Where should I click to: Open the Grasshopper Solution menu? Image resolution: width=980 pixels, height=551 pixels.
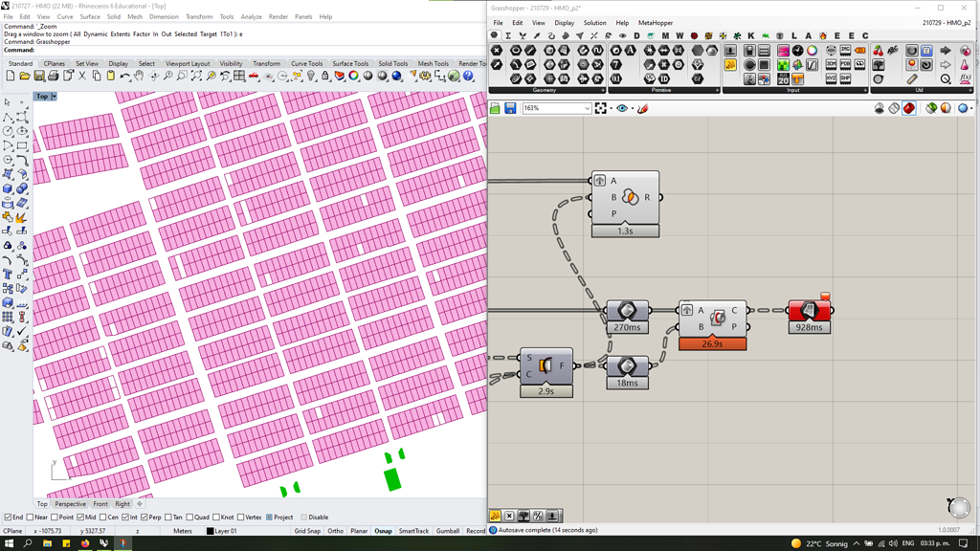(x=594, y=23)
